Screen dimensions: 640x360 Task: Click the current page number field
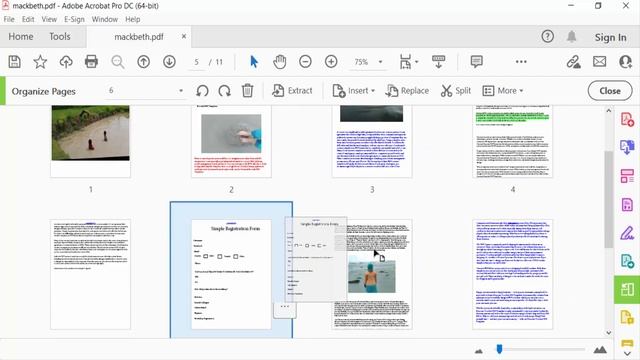[197, 62]
